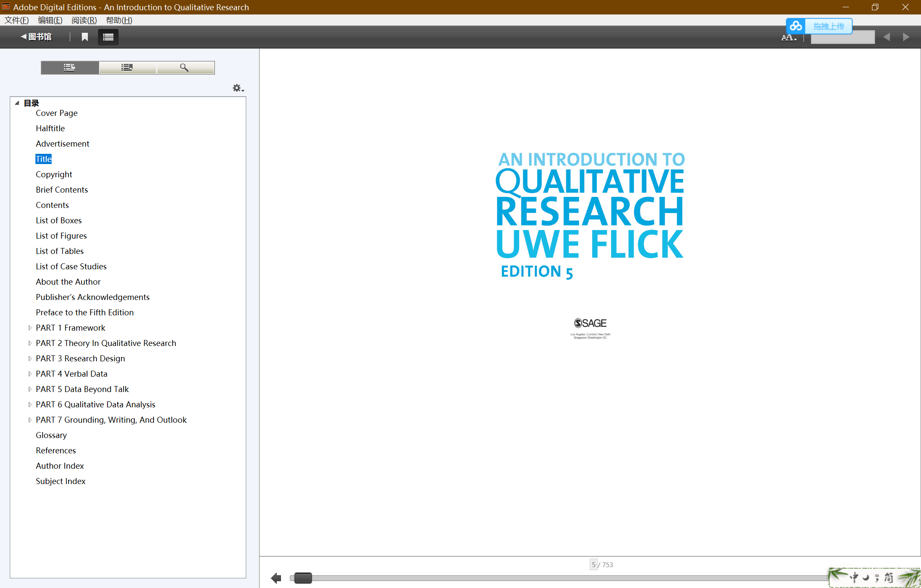The image size is (921, 588).
Task: Toggle the navigation panel list icon
Action: click(x=108, y=37)
